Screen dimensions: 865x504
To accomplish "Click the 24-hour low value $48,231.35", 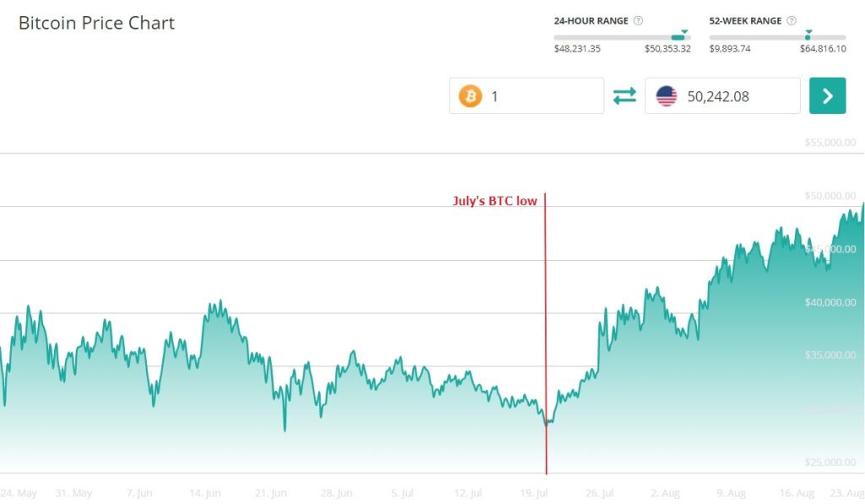I will [577, 49].
